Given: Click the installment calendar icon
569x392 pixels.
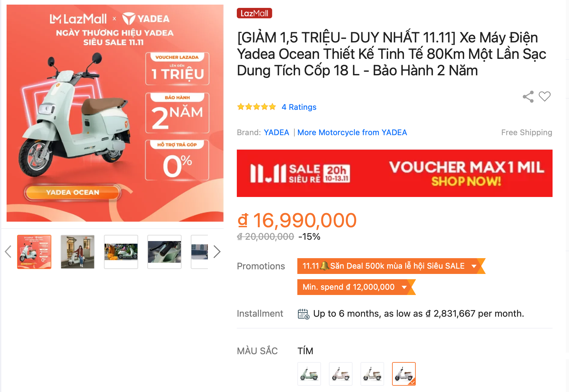Looking at the screenshot, I should tap(303, 314).
